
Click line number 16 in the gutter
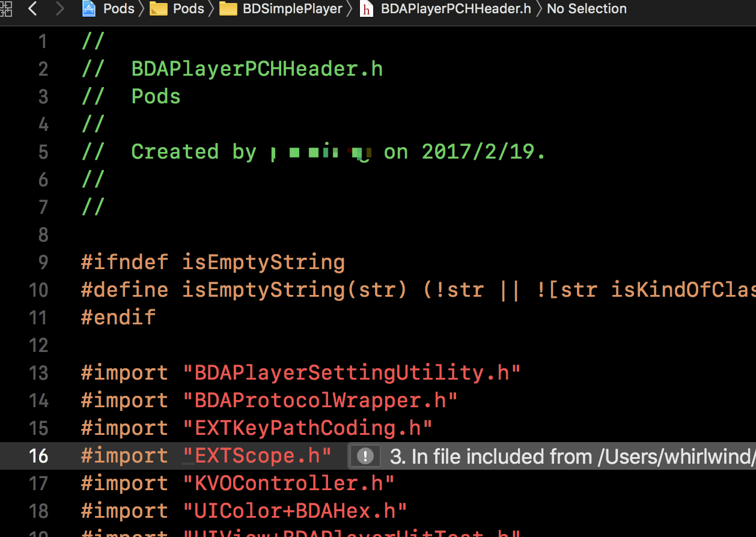[38, 456]
